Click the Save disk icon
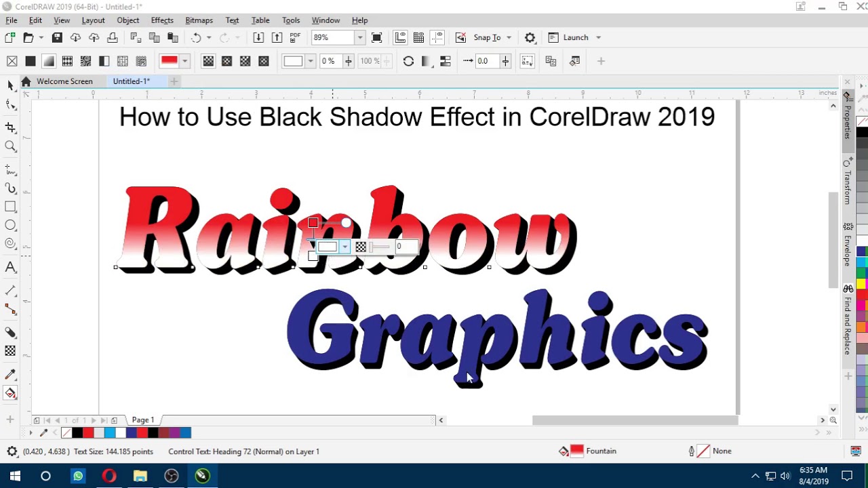 pos(57,37)
